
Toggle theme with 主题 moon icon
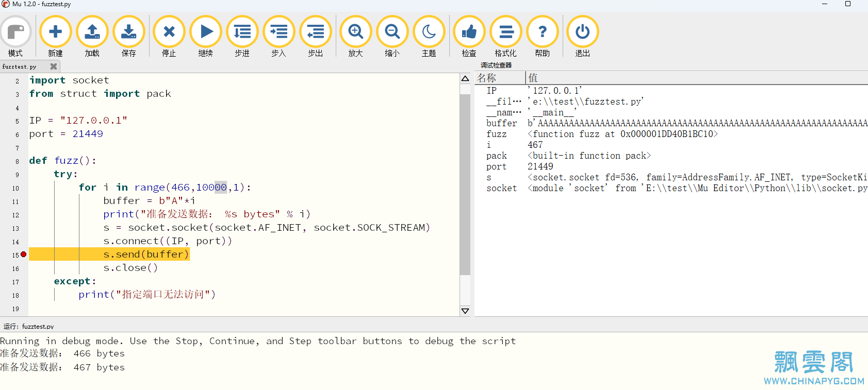(429, 36)
